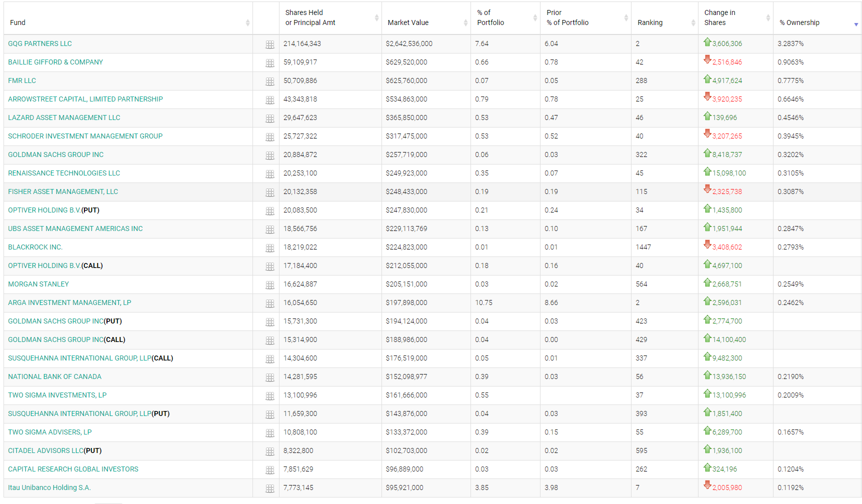Open BAILLIE GIFFORD & COMPANY fund page
Screen dimensions: 862x504
click(x=55, y=62)
